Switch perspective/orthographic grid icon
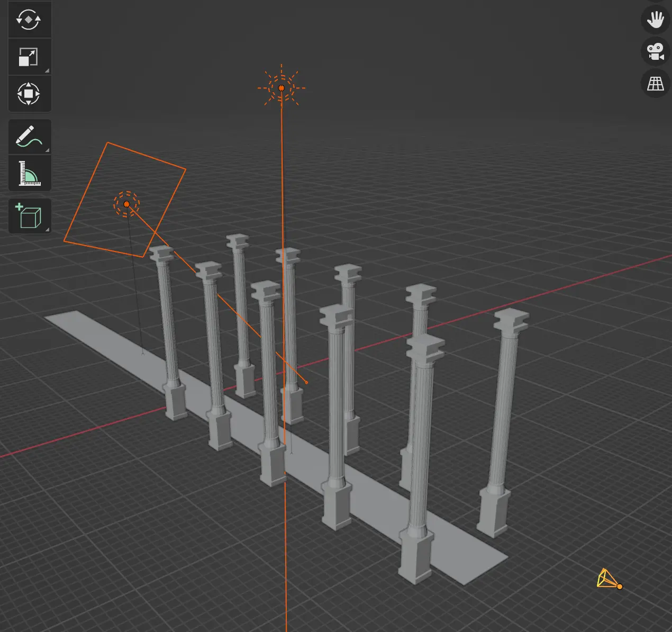 pos(655,83)
